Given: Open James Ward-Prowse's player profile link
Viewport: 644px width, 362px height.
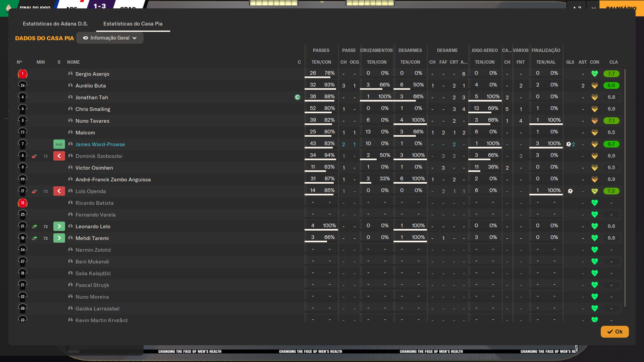Looking at the screenshot, I should click(x=100, y=144).
